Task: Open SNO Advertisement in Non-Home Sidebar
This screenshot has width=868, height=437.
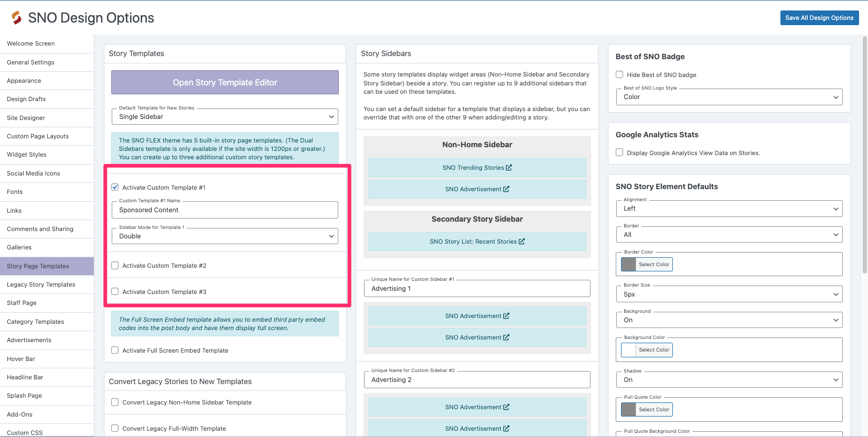Action: click(477, 189)
